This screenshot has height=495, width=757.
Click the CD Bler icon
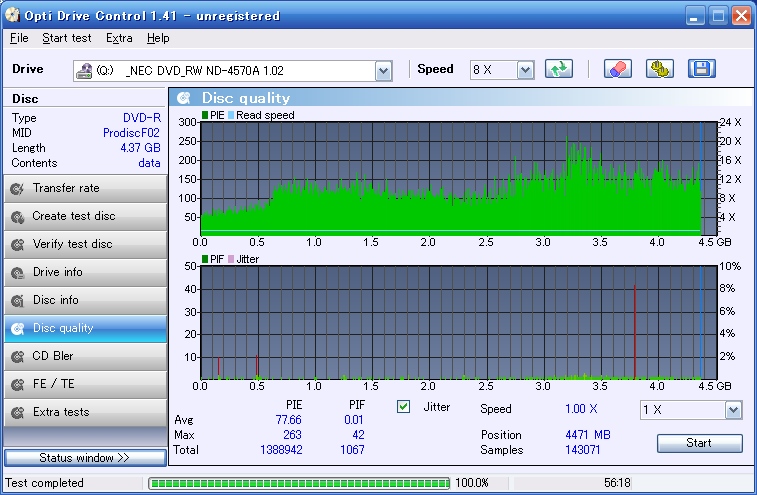[17, 357]
